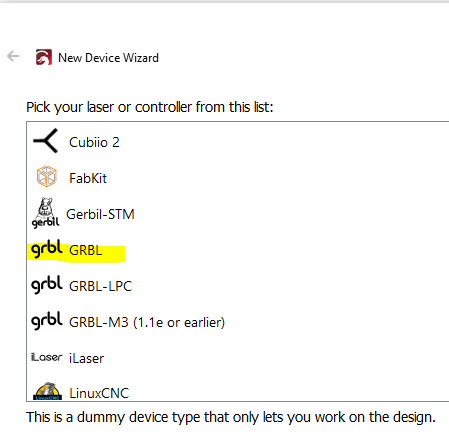Select GRBL-M3 (1.1e or earlier) entry

click(x=147, y=322)
